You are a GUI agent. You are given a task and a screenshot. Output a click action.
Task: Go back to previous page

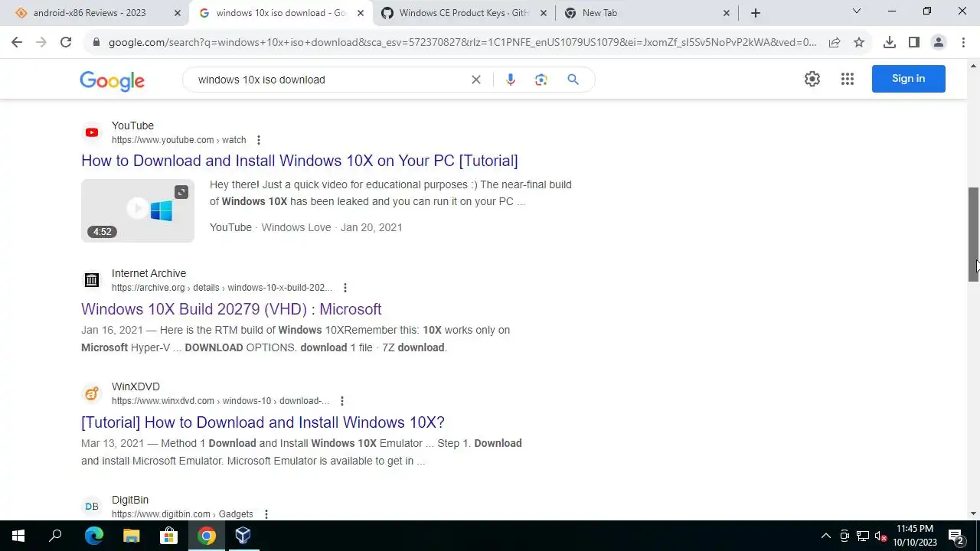[17, 43]
